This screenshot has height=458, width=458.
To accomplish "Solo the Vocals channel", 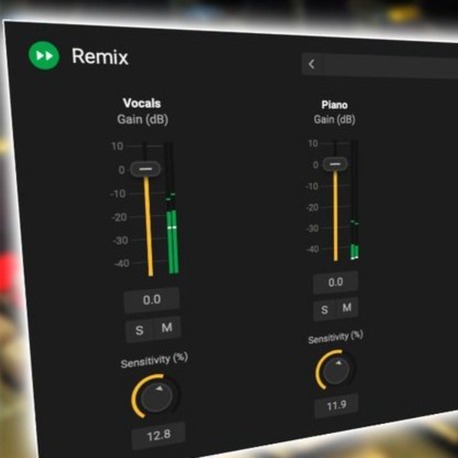I will [139, 330].
